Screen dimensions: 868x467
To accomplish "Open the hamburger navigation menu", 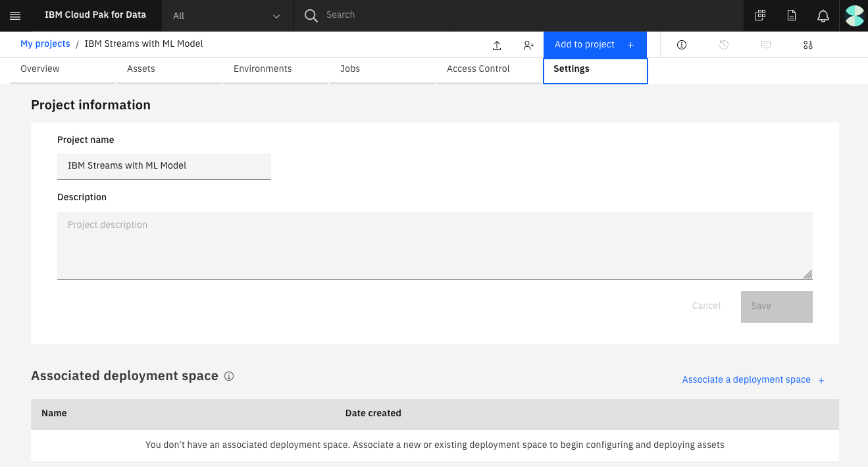I will (15, 16).
